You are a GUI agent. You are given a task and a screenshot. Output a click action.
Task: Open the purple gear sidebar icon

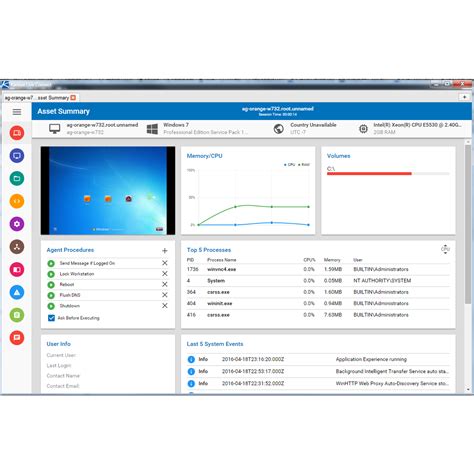pos(17,224)
